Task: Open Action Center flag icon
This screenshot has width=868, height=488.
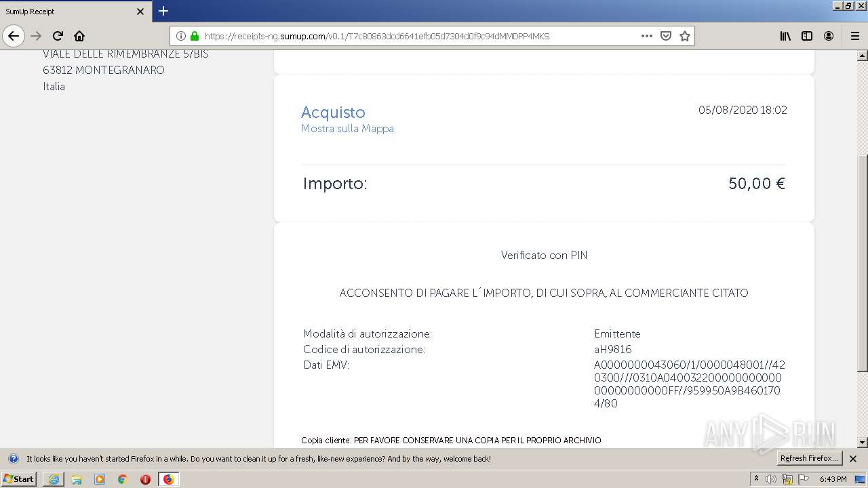Action: coord(804,479)
